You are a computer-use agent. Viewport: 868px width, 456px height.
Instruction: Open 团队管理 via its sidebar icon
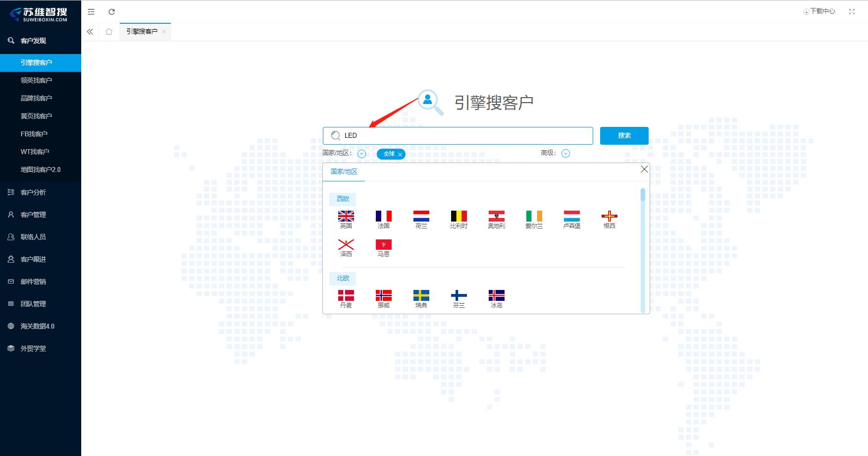point(11,304)
